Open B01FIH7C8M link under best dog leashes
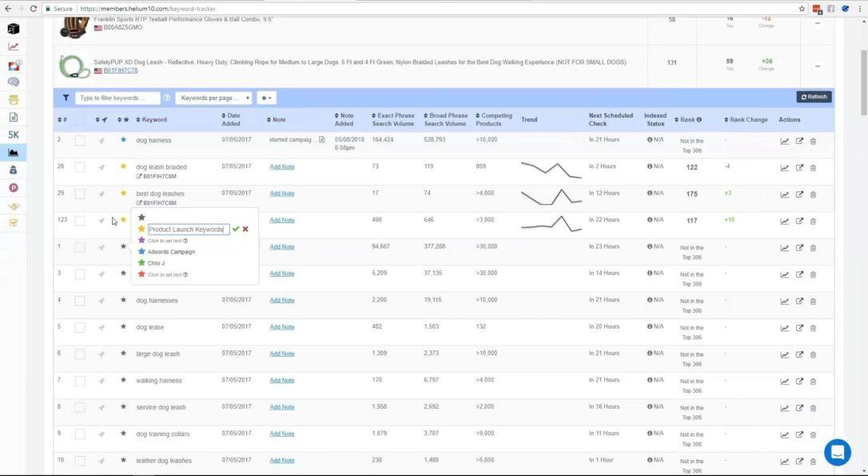This screenshot has width=868, height=476. [159, 203]
